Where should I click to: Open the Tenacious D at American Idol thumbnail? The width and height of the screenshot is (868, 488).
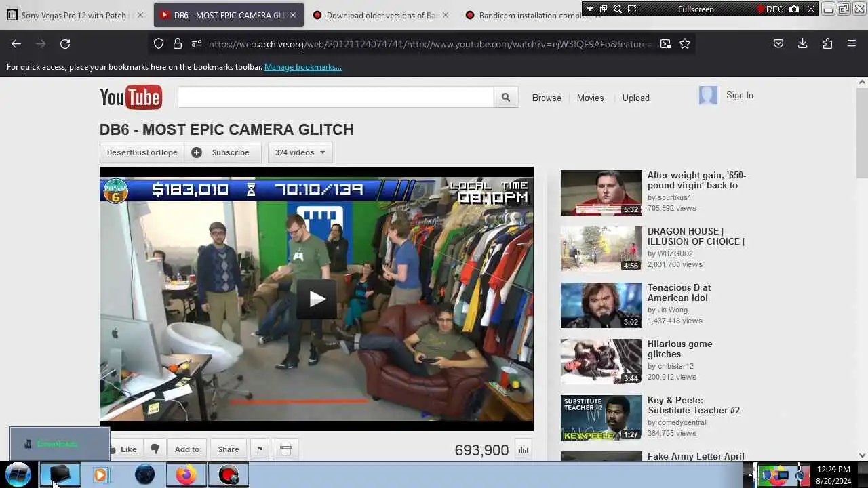pyautogui.click(x=601, y=305)
